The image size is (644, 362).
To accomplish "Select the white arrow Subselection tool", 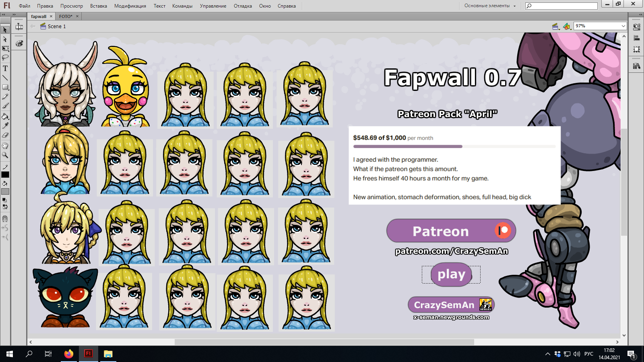I will 5,39.
